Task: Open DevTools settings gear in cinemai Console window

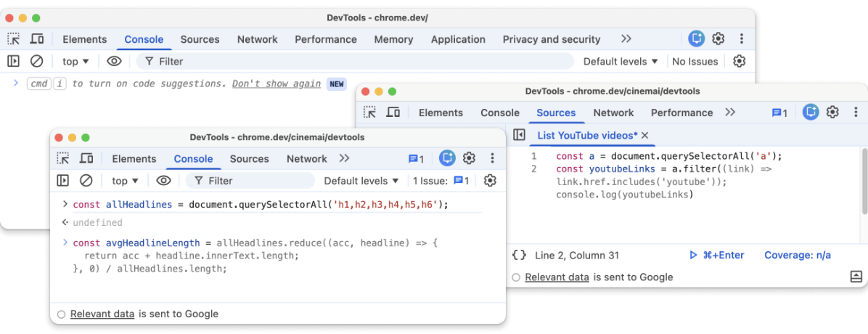Action: (469, 158)
